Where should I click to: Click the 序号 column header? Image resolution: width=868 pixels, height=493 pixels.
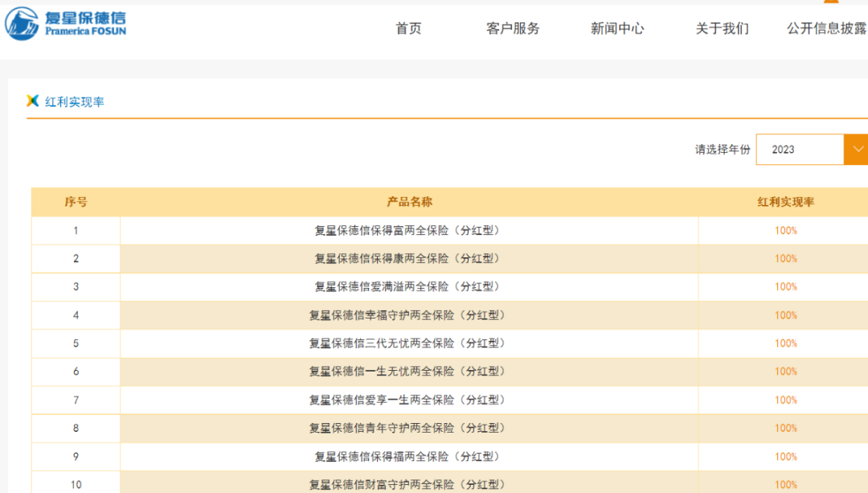(76, 202)
